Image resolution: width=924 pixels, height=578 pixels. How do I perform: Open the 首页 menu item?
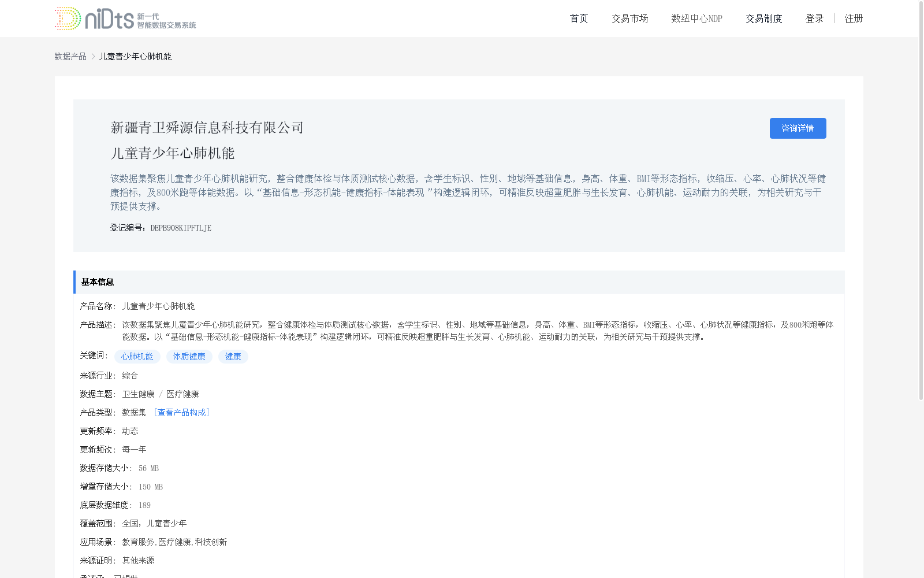tap(579, 18)
